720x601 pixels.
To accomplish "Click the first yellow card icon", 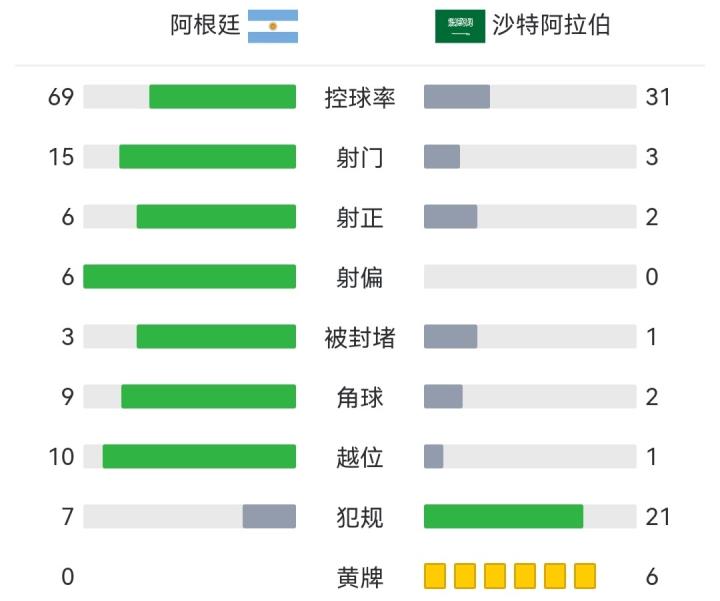I will click(x=435, y=576).
